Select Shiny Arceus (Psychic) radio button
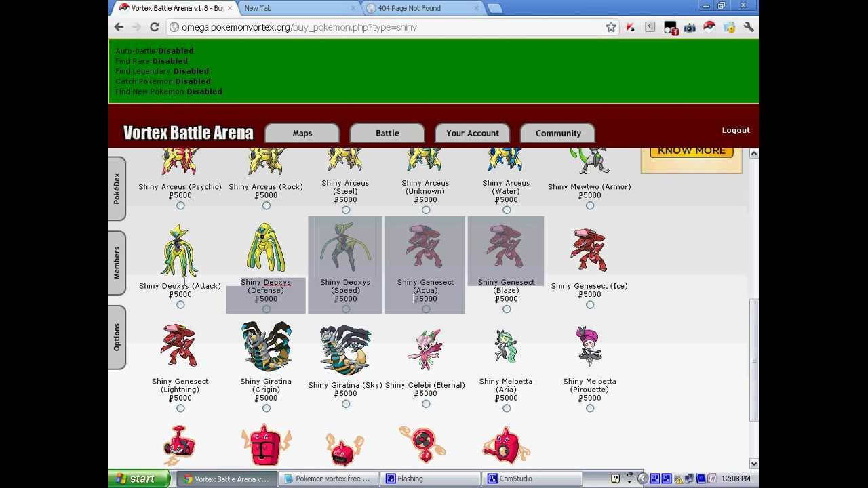The height and width of the screenshot is (488, 868). [180, 205]
